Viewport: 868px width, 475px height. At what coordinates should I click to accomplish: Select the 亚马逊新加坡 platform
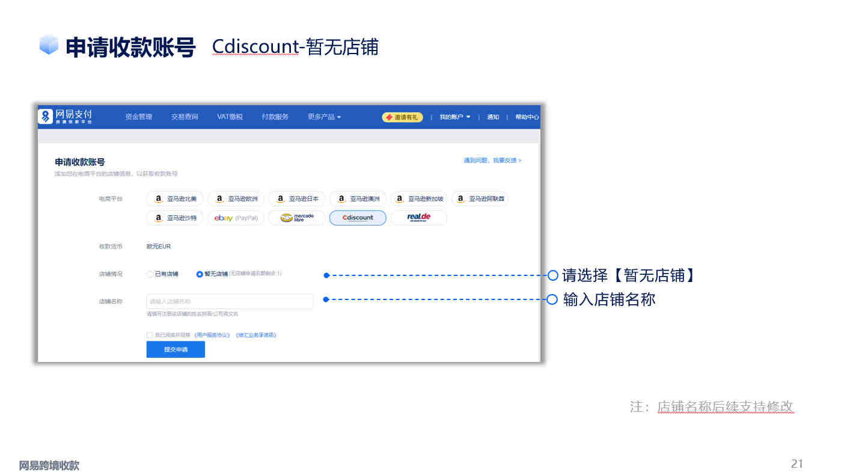[419, 199]
